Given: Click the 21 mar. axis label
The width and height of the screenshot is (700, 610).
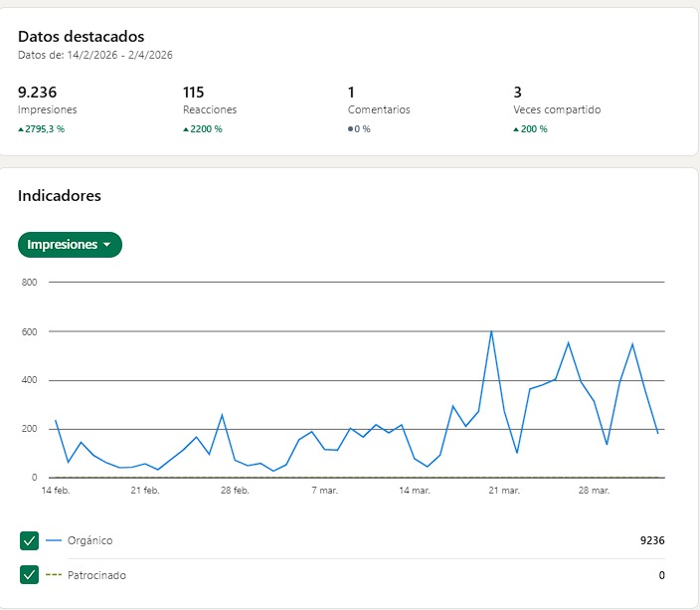Looking at the screenshot, I should (x=504, y=491).
